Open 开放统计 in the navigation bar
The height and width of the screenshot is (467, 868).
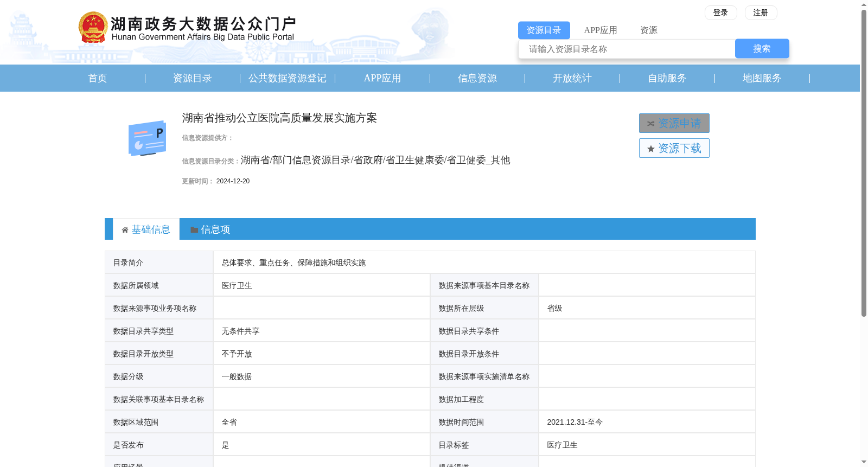point(572,78)
